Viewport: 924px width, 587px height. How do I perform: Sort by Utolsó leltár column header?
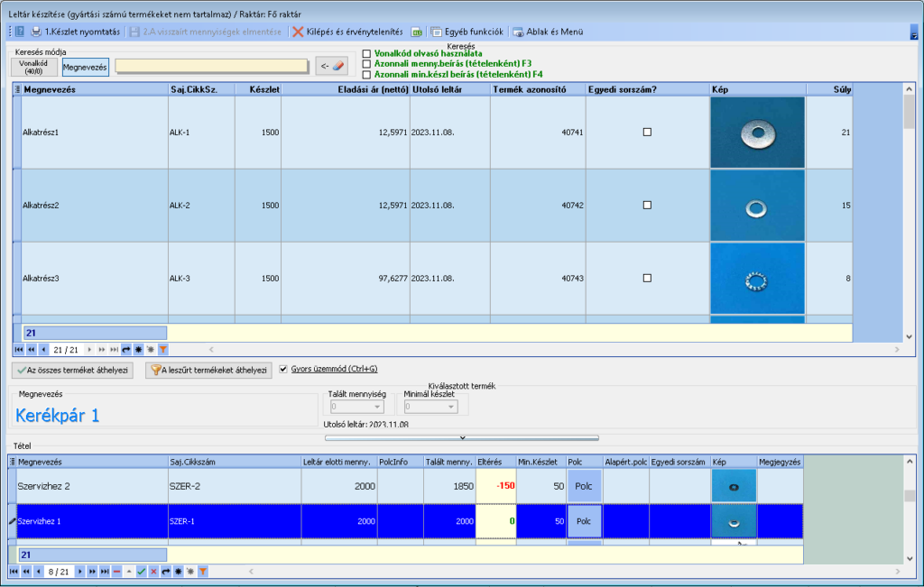pyautogui.click(x=449, y=89)
